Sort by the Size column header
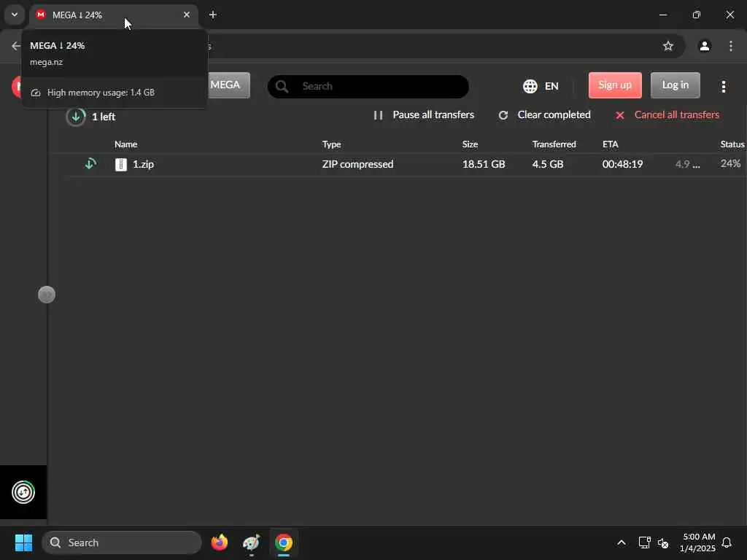The height and width of the screenshot is (560, 747). (x=470, y=144)
